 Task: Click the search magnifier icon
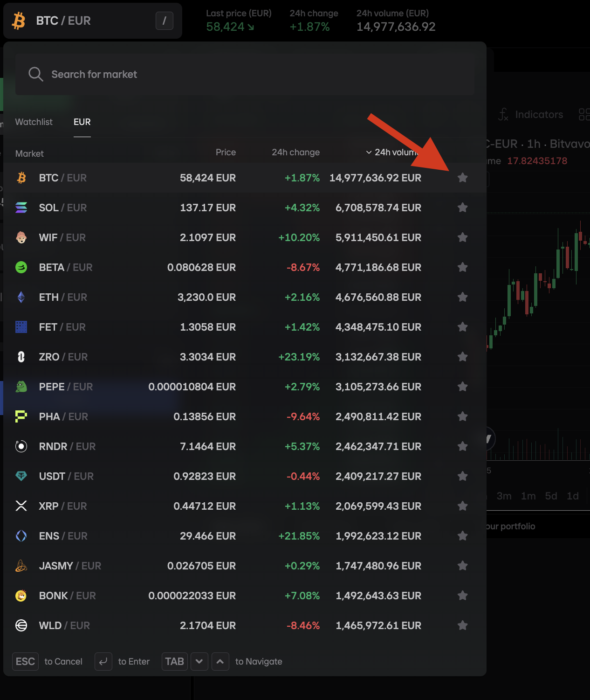(36, 74)
